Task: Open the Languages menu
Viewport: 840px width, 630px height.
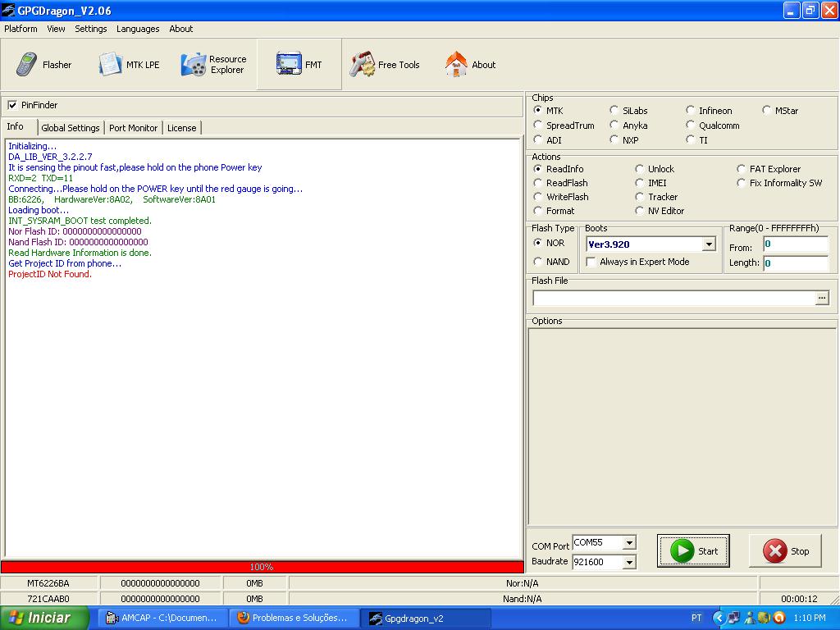Action: point(138,29)
